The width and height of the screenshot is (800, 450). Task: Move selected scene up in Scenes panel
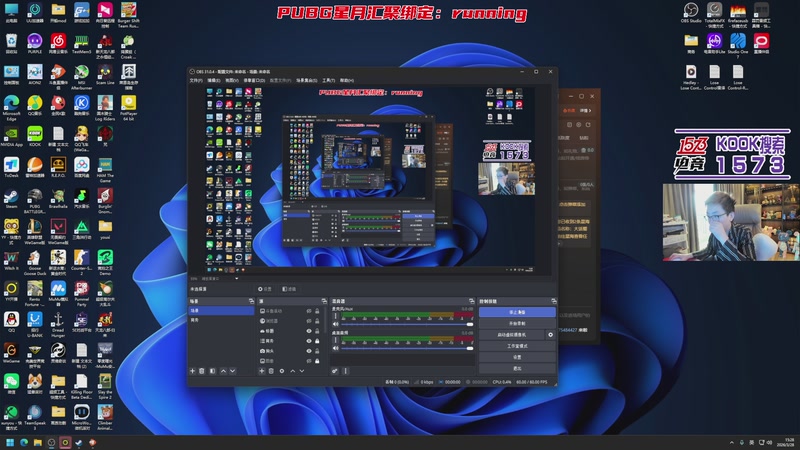[x=223, y=371]
